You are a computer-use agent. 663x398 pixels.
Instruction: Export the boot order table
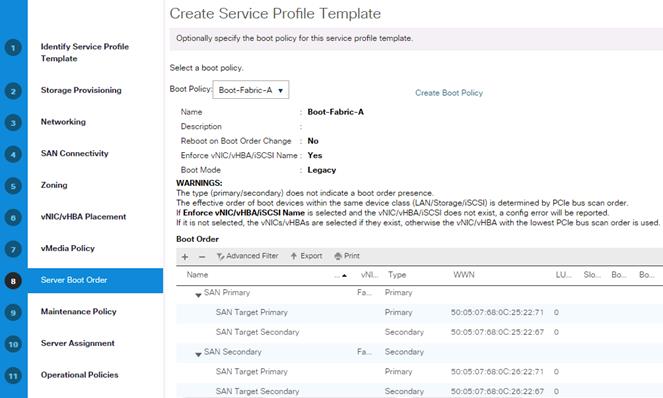coord(307,256)
